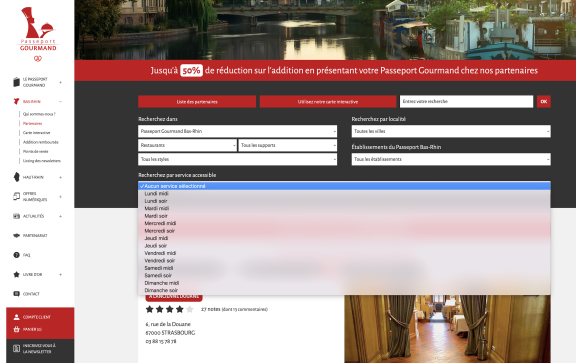Viewport: 576px width, 363px height.
Task: Expand the Livre d'Or plus toggle
Action: tap(61, 274)
